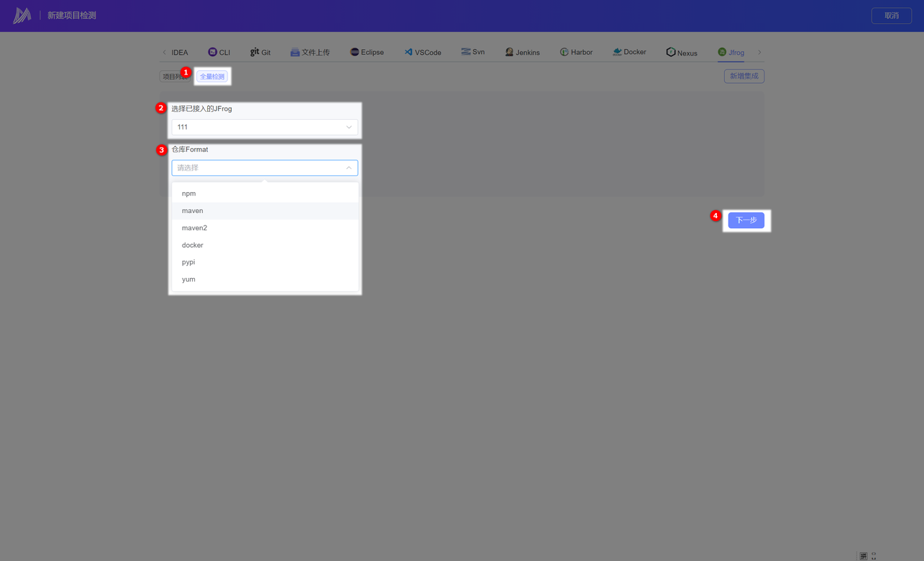Open the Eclipse plugin tab
The width and height of the screenshot is (924, 561).
[x=367, y=52]
